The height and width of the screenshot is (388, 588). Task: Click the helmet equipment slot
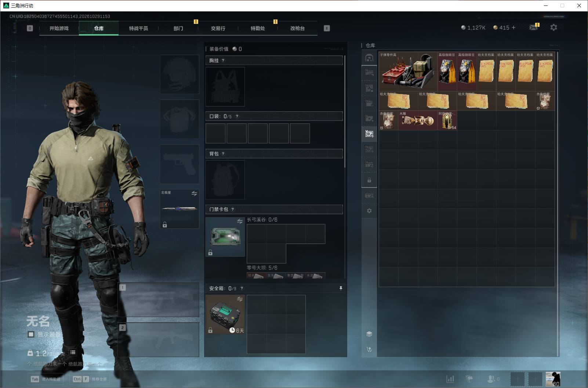coord(179,74)
